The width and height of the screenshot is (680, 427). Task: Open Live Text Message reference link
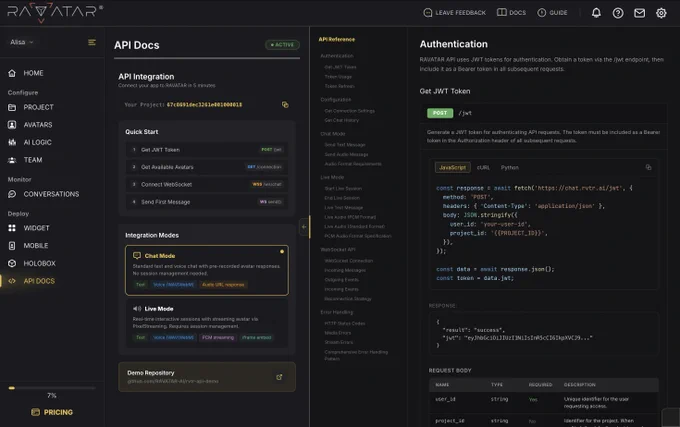click(x=343, y=208)
